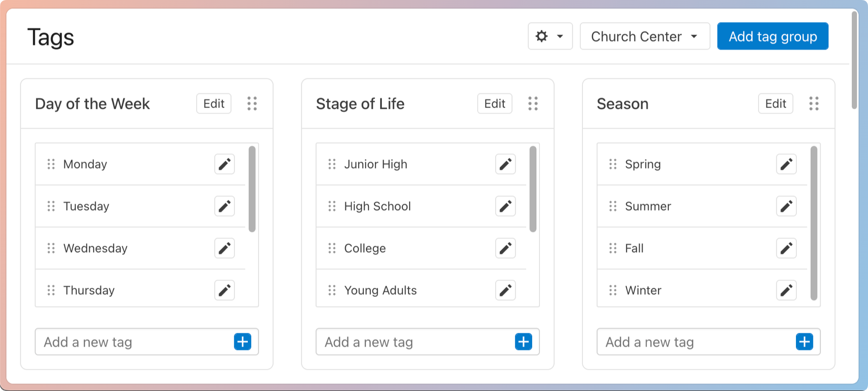Expand the Church Center dropdown
Screen dimensions: 868x391
[644, 36]
